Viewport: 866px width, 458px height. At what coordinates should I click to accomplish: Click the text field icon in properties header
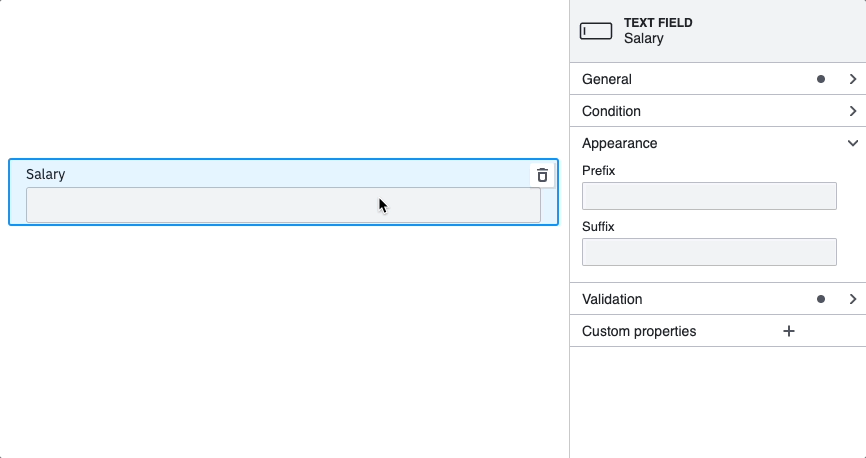(x=596, y=31)
